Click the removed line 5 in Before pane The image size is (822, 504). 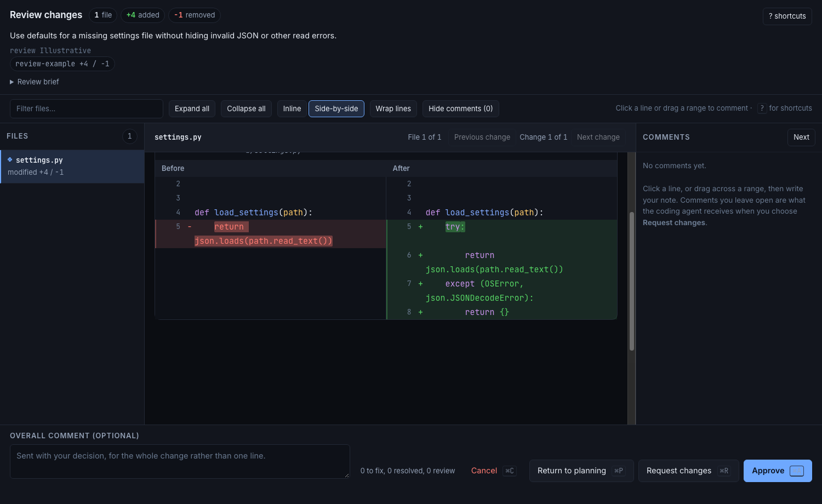point(271,234)
